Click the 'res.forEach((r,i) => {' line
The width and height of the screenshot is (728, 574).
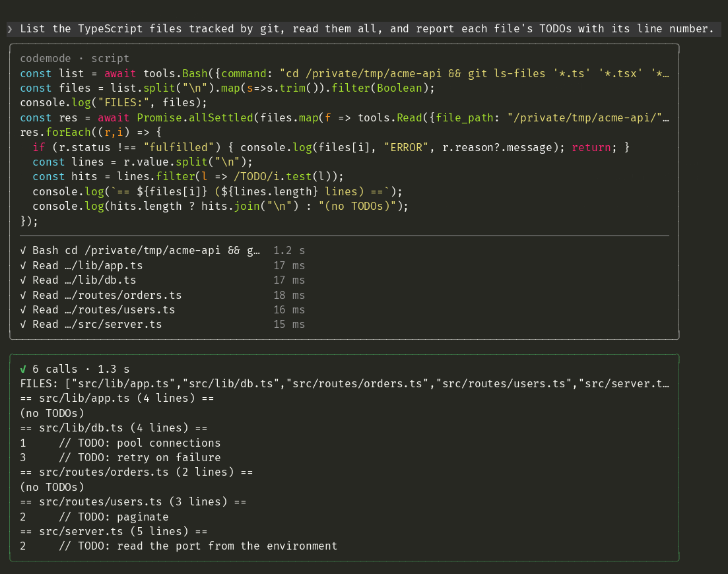pyautogui.click(x=91, y=132)
